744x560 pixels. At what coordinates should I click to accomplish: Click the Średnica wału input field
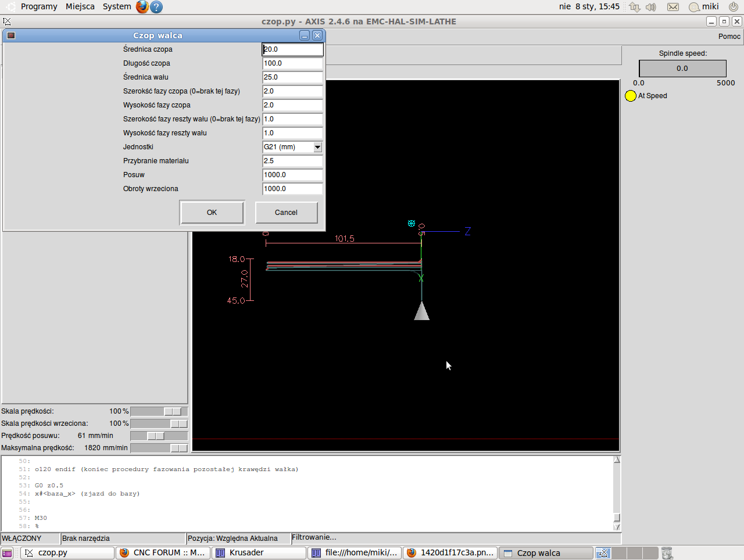(x=292, y=77)
